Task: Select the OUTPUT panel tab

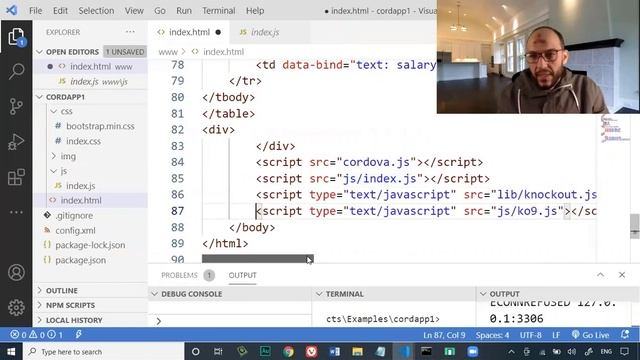Action: click(x=242, y=275)
